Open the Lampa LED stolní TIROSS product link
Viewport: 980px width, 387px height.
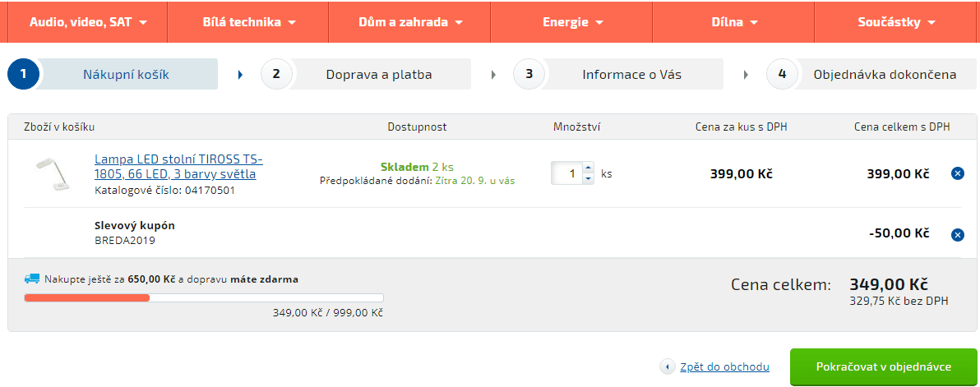178,166
